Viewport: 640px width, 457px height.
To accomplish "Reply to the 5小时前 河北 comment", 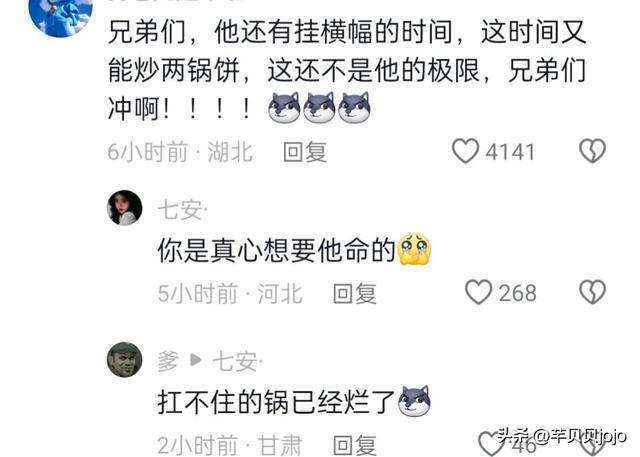I will [x=354, y=293].
